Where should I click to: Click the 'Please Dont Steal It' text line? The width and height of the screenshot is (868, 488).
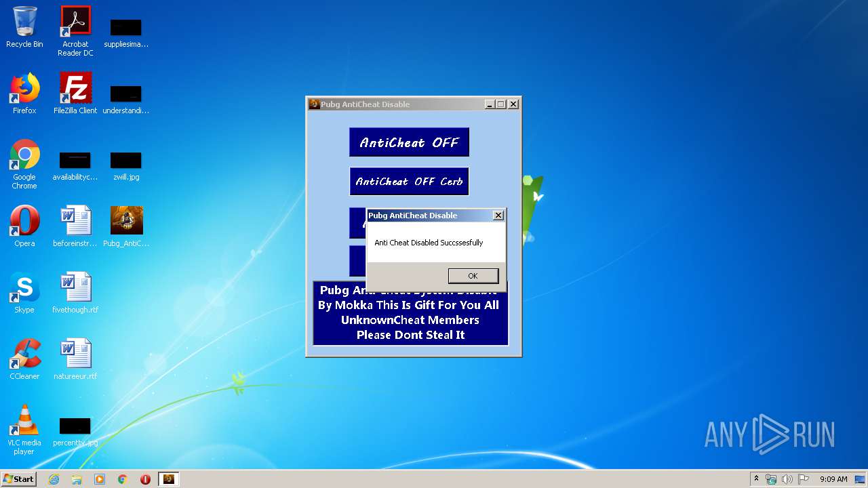tap(410, 335)
